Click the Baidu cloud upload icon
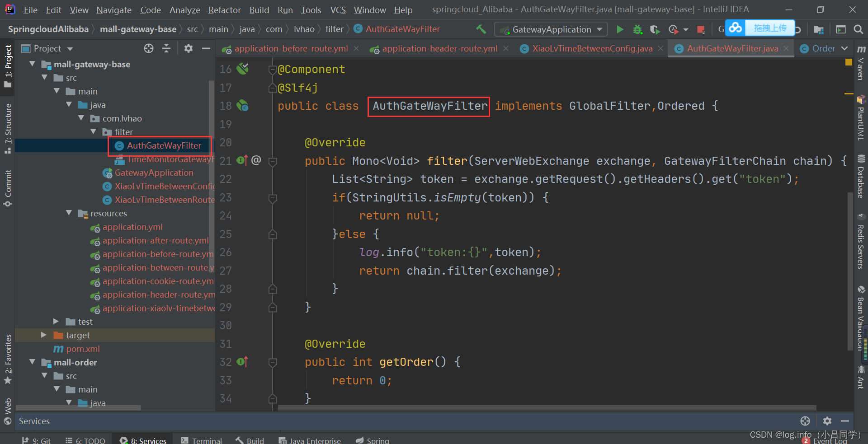868x444 pixels. tap(735, 28)
